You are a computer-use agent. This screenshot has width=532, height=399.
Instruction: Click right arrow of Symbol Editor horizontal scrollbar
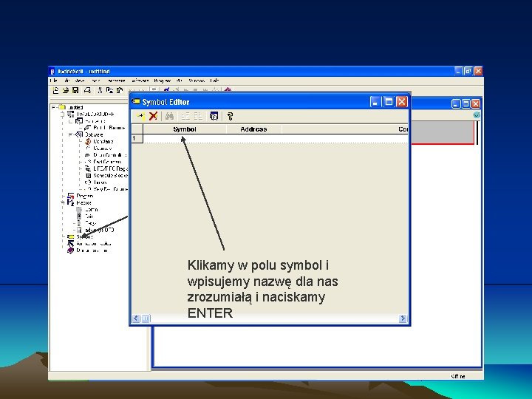(403, 318)
